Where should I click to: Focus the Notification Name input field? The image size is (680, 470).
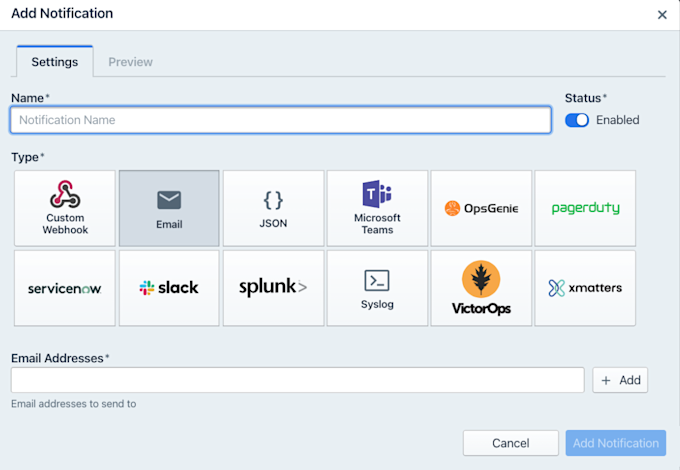point(281,120)
